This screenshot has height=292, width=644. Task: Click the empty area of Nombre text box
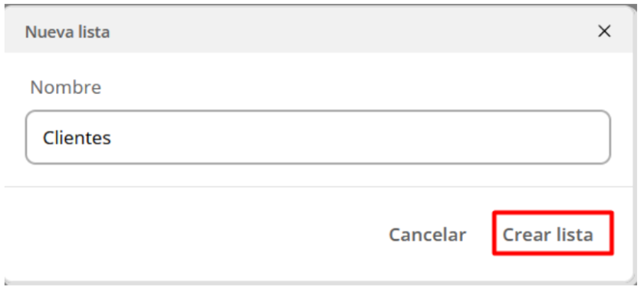(361, 137)
